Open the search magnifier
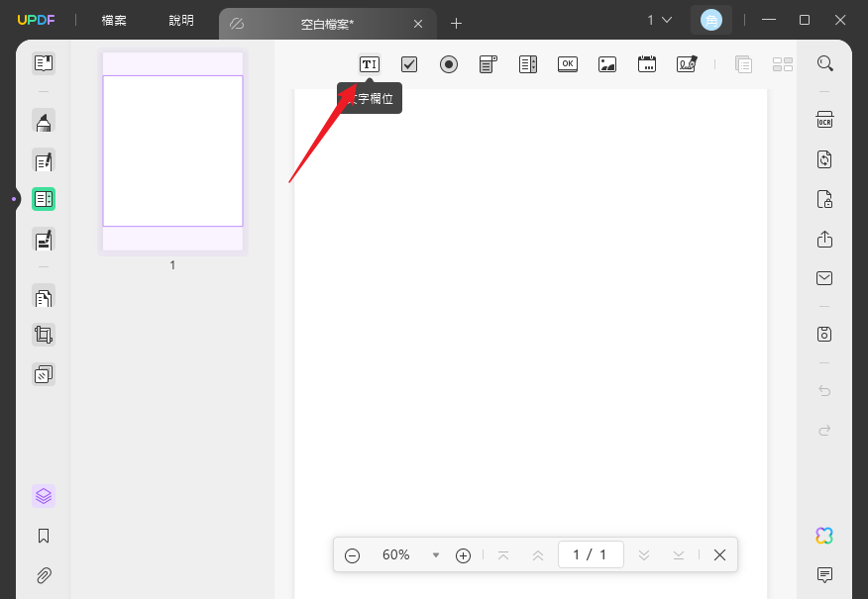Image resolution: width=868 pixels, height=599 pixels. pyautogui.click(x=824, y=63)
